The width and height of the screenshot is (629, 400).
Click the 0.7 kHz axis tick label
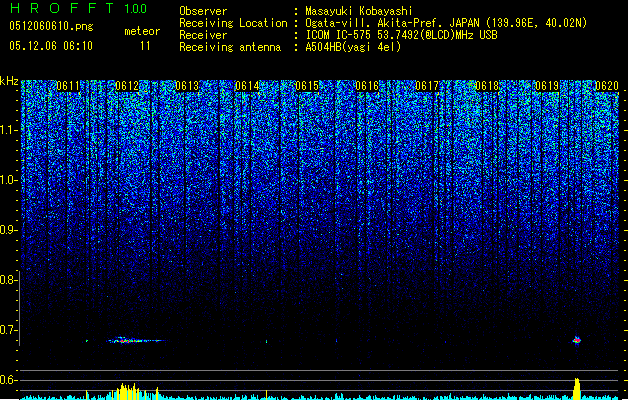click(x=8, y=330)
